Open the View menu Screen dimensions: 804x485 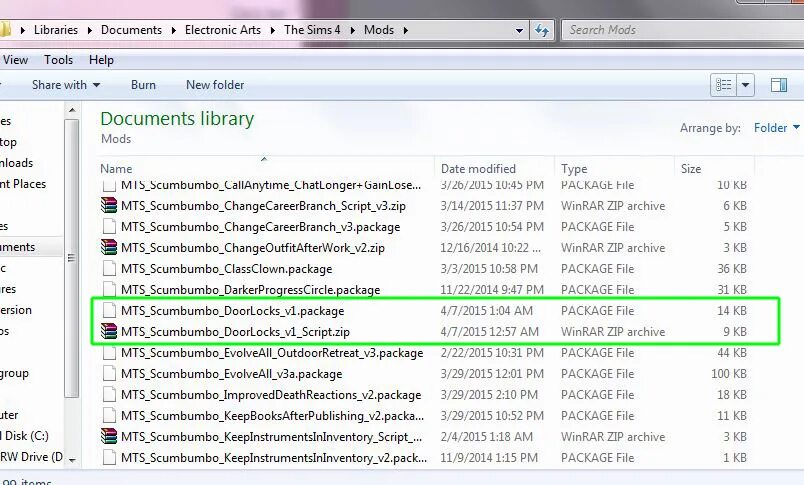click(15, 60)
